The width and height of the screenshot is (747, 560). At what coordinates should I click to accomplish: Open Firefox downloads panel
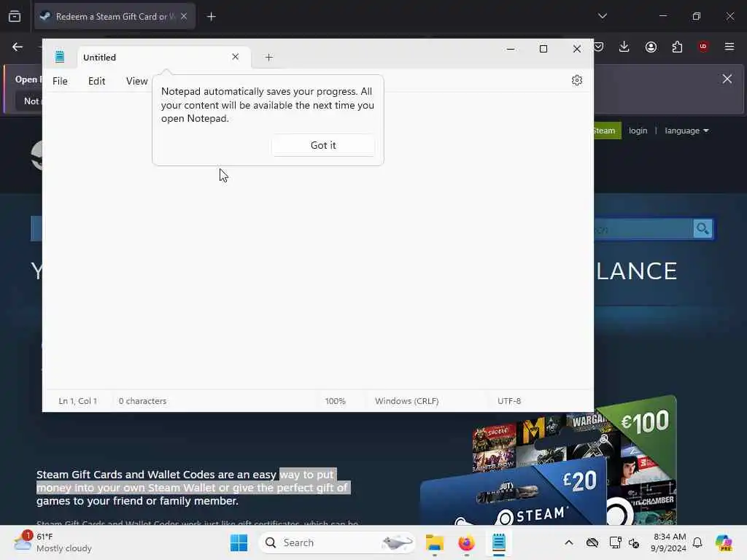(x=624, y=47)
